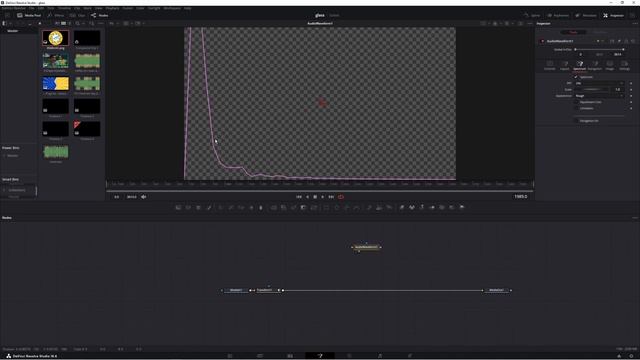Toggle AudioWaveform1 node enable switch in Inspector
Screen dimensions: 640x360
click(542, 41)
